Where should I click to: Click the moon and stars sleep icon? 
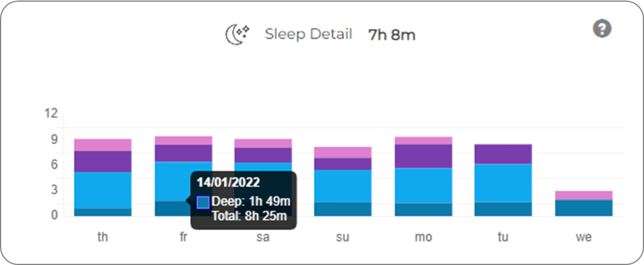[238, 35]
